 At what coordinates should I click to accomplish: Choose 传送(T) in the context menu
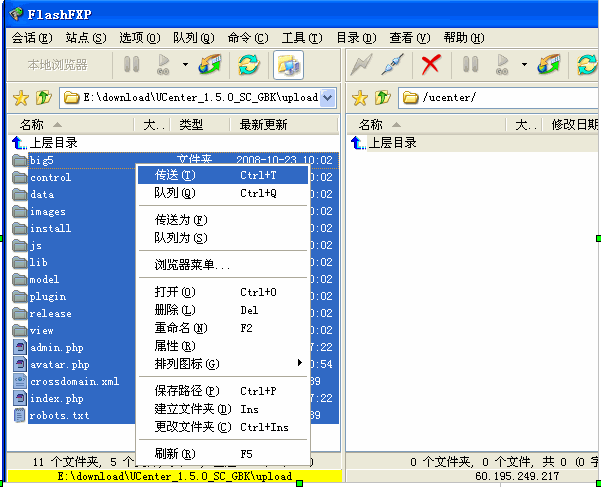click(223, 175)
